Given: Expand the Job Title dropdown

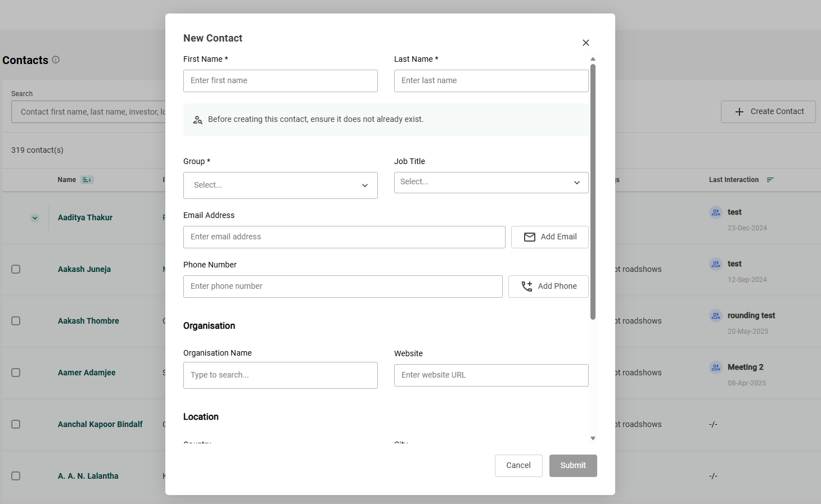Looking at the screenshot, I should point(491,183).
